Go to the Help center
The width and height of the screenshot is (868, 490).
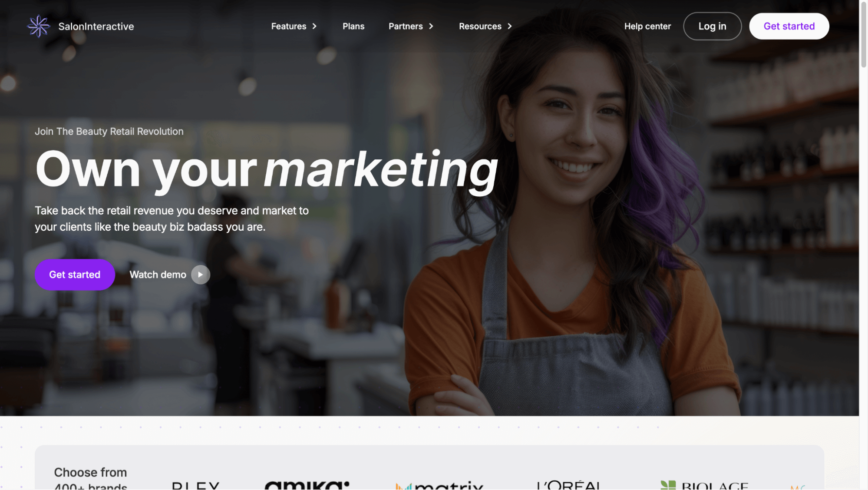pos(647,26)
